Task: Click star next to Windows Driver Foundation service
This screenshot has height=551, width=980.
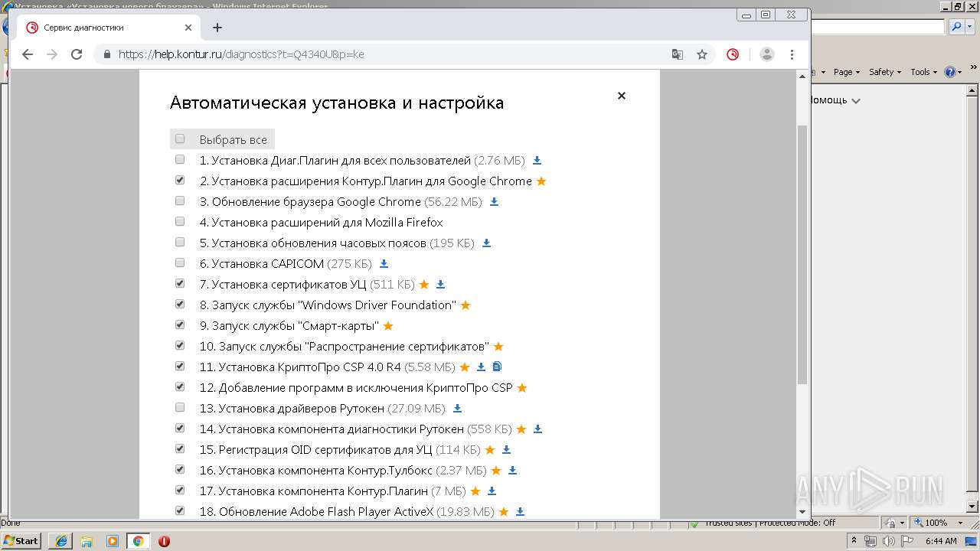Action: coord(465,305)
